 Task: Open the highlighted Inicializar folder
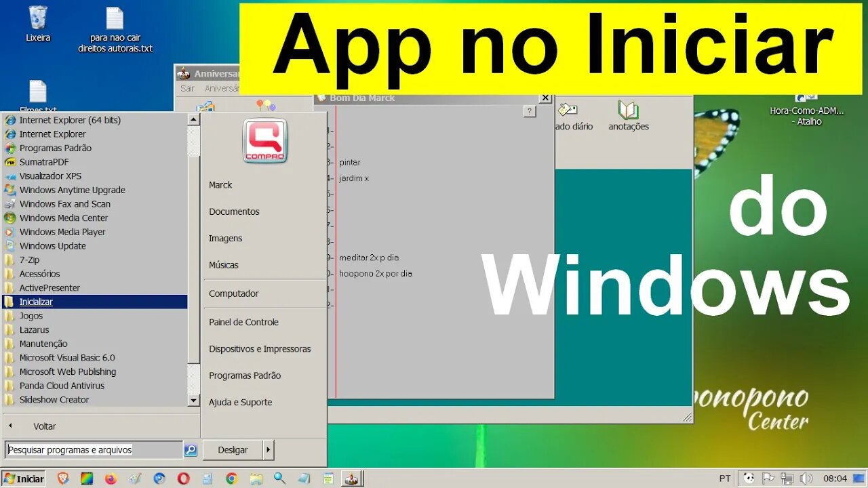click(x=94, y=302)
